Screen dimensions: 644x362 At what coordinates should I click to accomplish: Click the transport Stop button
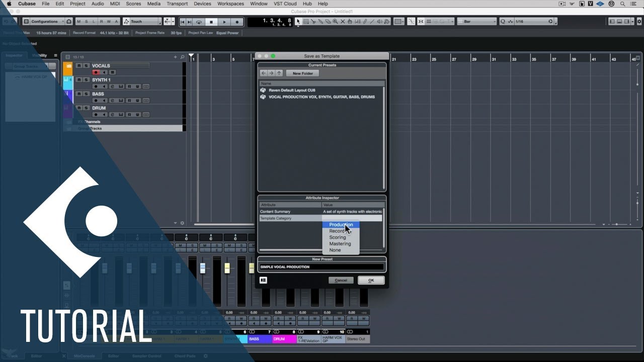[211, 22]
